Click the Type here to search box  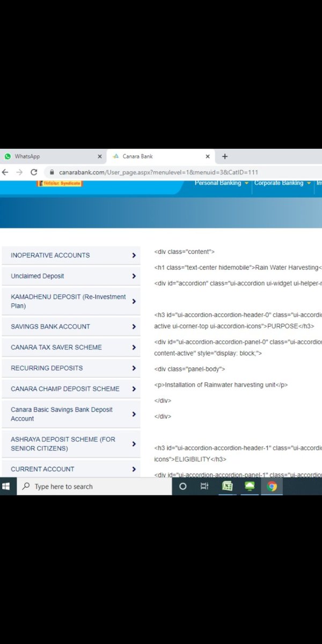click(x=94, y=486)
